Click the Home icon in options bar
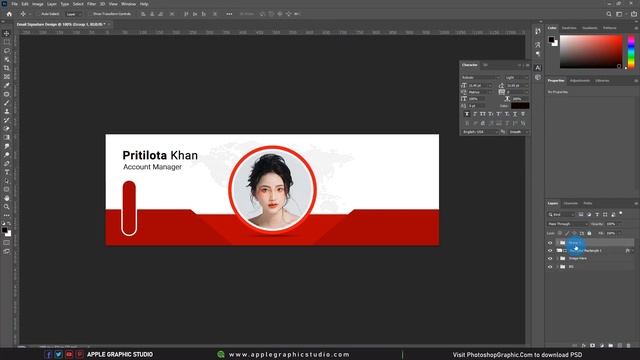 pos(9,14)
